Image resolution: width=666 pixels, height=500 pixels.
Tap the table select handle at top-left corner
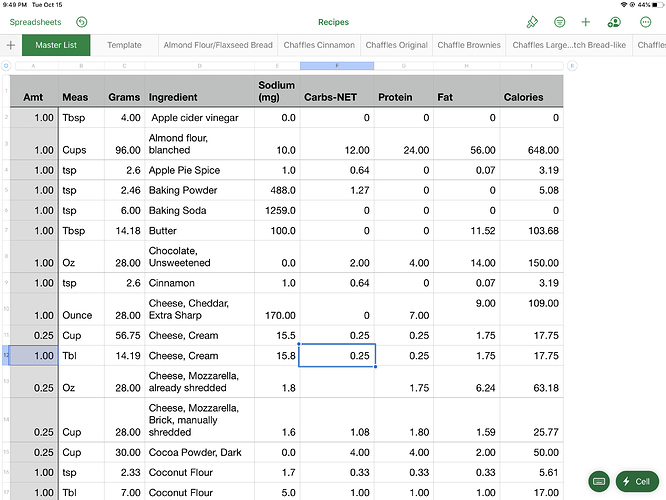(6, 66)
